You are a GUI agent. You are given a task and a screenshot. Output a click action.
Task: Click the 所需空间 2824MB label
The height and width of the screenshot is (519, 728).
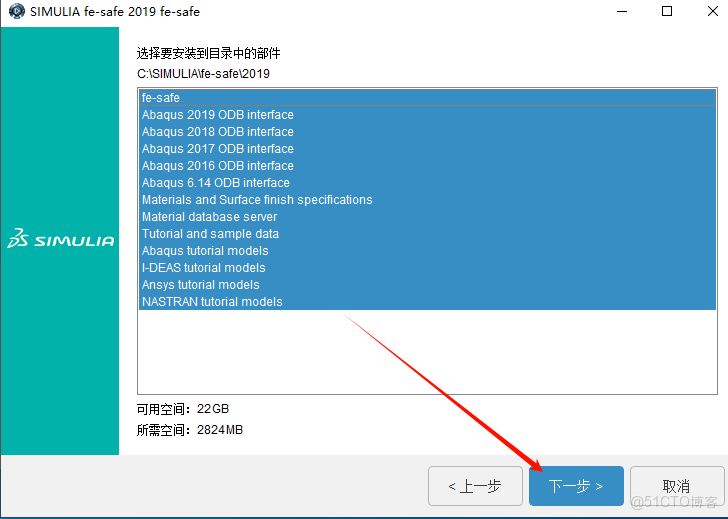coord(189,430)
